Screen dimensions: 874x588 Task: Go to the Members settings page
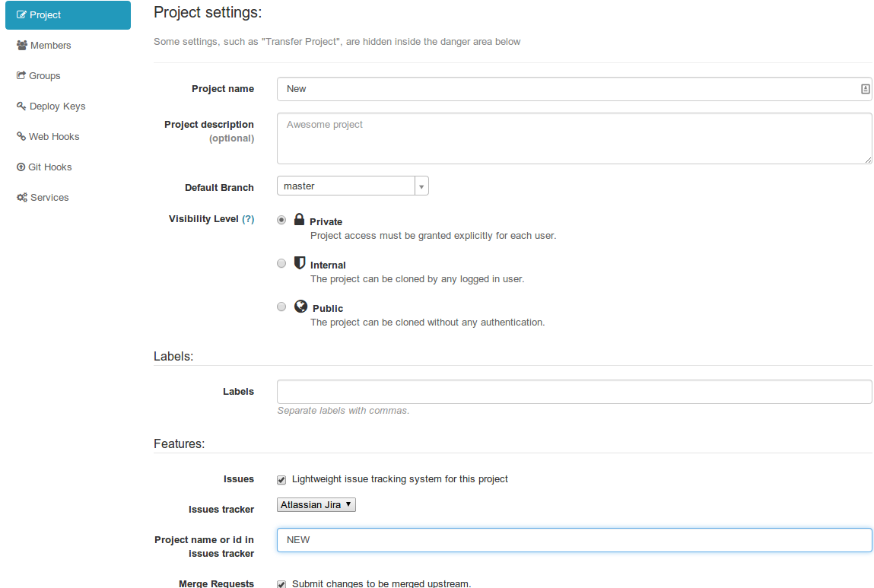[49, 45]
